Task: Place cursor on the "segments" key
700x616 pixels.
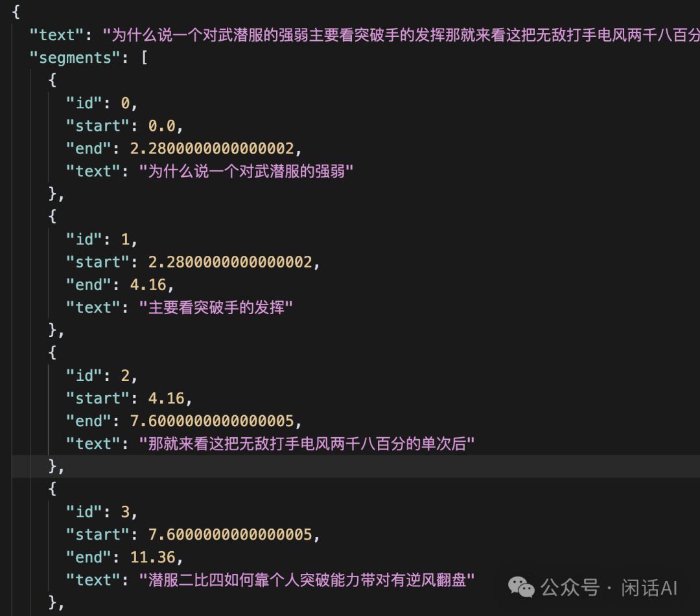Action: [x=75, y=58]
